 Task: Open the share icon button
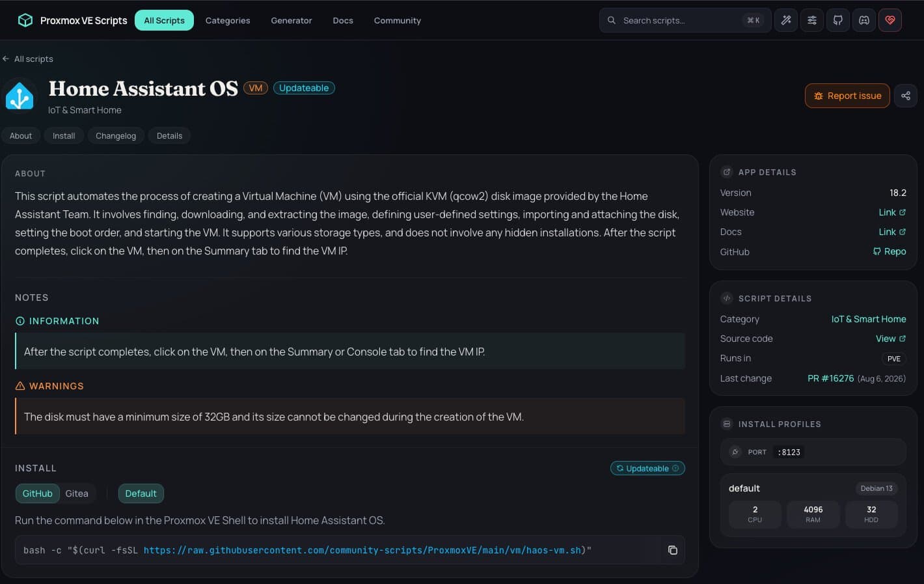click(905, 96)
